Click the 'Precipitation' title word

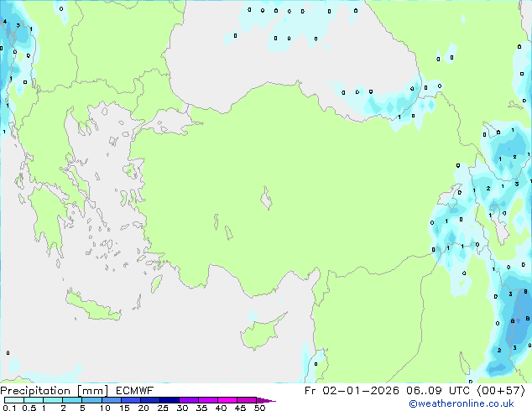click(35, 391)
